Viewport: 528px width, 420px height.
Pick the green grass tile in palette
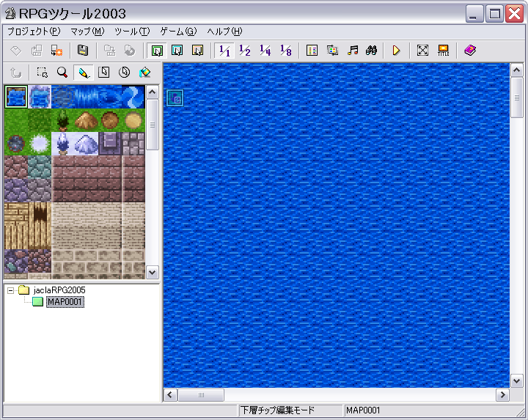coord(15,119)
